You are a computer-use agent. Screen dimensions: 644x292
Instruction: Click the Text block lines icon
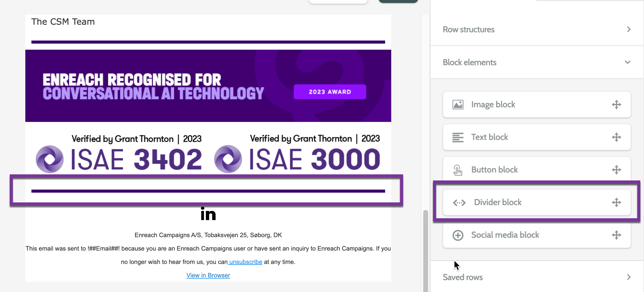[458, 137]
